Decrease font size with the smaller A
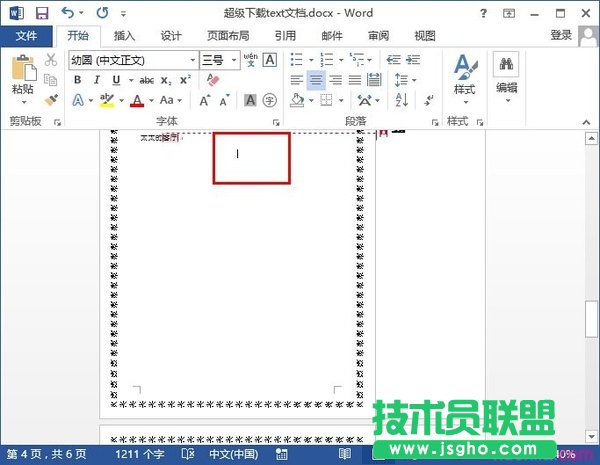600x465 pixels. coord(225,100)
